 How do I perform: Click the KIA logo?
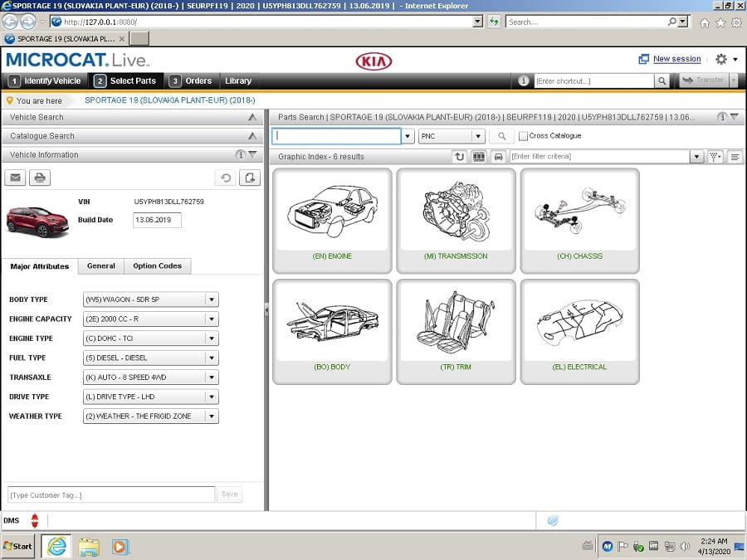pyautogui.click(x=374, y=61)
